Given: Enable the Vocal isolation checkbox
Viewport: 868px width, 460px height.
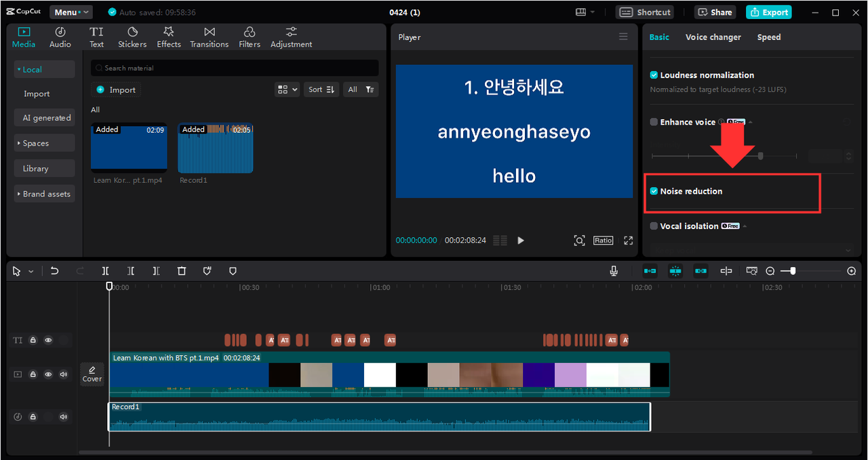Looking at the screenshot, I should 654,226.
